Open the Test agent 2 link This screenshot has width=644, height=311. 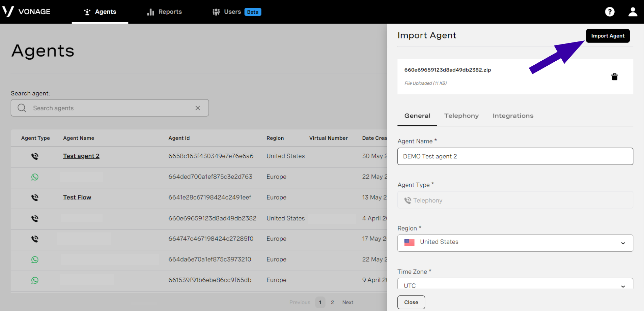pos(81,156)
